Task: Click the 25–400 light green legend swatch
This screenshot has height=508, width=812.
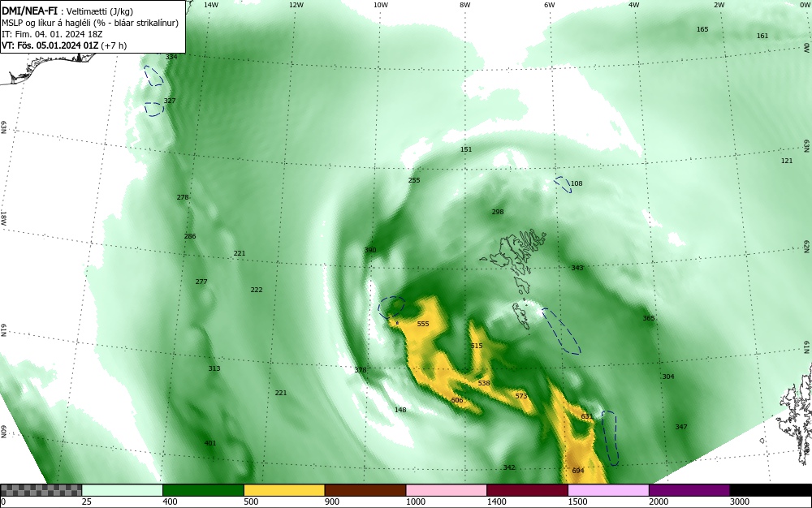Action: 123,490
